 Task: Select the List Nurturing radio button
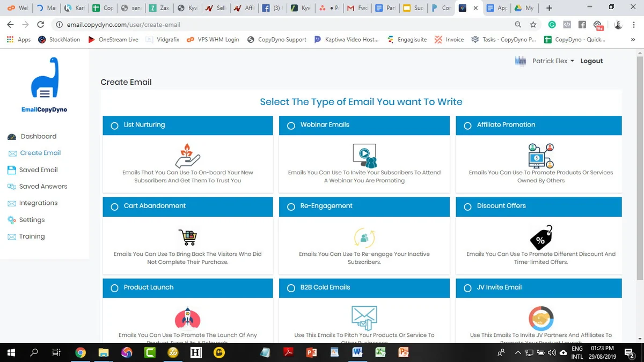tap(114, 125)
